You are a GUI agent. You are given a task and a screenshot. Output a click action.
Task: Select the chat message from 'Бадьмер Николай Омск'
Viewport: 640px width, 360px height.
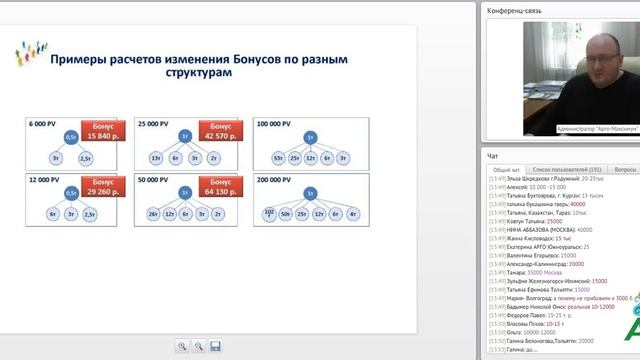pyautogui.click(x=551, y=307)
